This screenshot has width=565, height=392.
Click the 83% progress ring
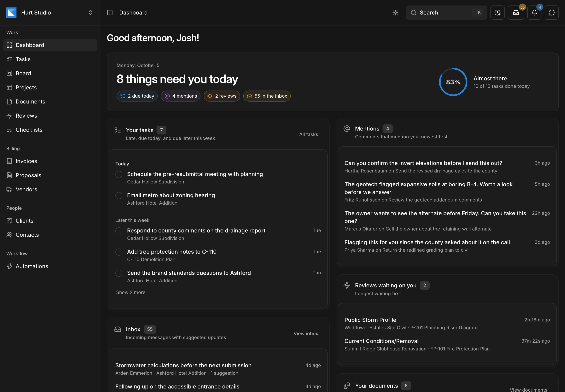point(453,82)
